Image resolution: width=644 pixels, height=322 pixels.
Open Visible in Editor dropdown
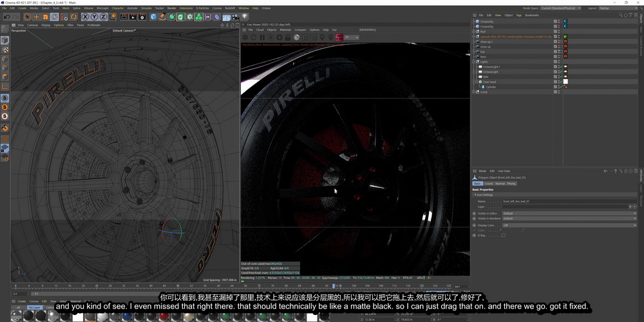[569, 214]
